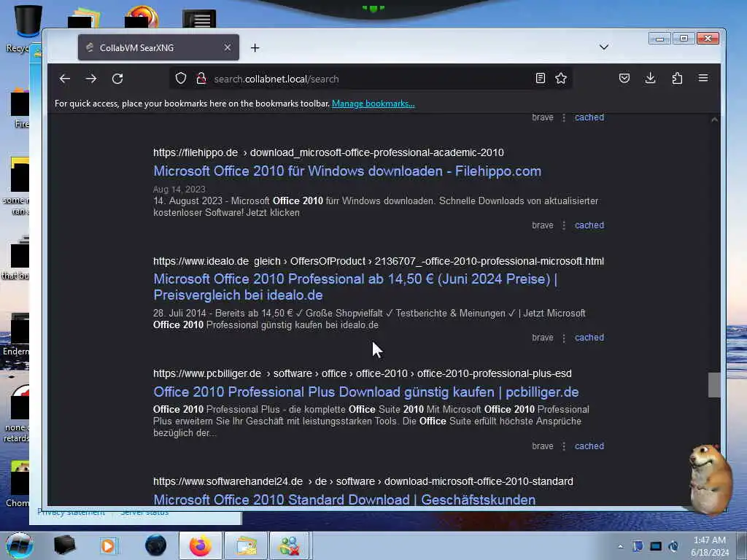Open softwarehandel24 Office 2010 Standard result
The height and width of the screenshot is (560, 747).
pos(344,499)
